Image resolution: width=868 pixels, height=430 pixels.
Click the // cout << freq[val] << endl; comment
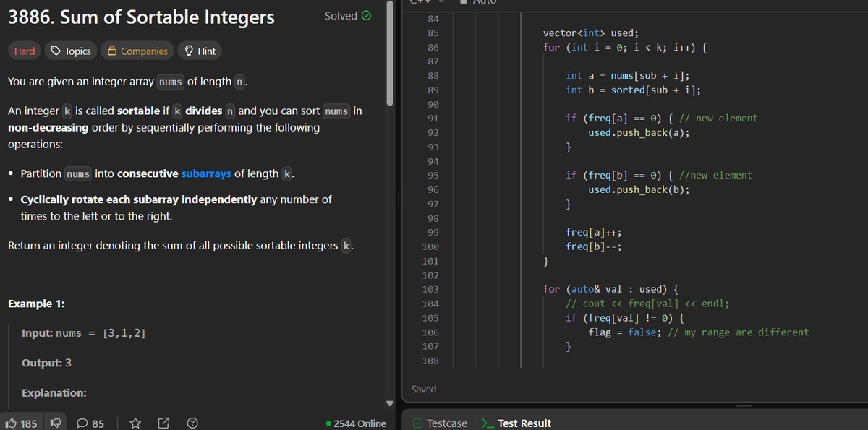point(647,304)
